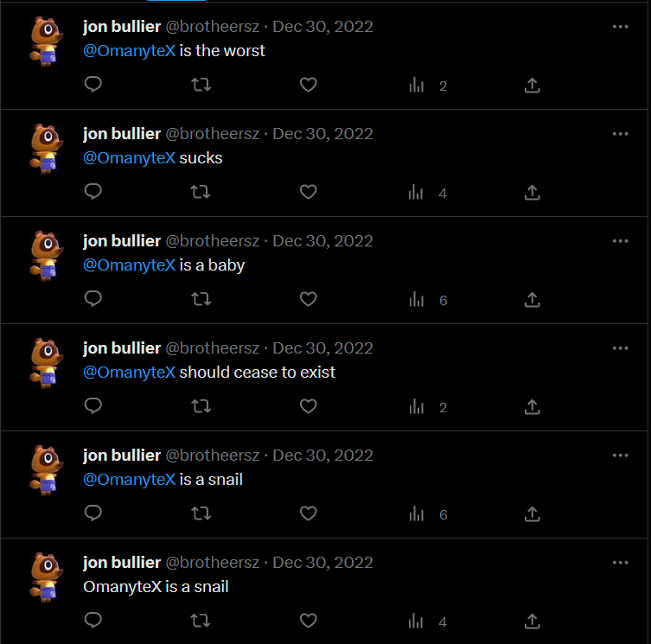Retweet the "is a baby" tweet
This screenshot has height=644, width=651.
tap(201, 299)
